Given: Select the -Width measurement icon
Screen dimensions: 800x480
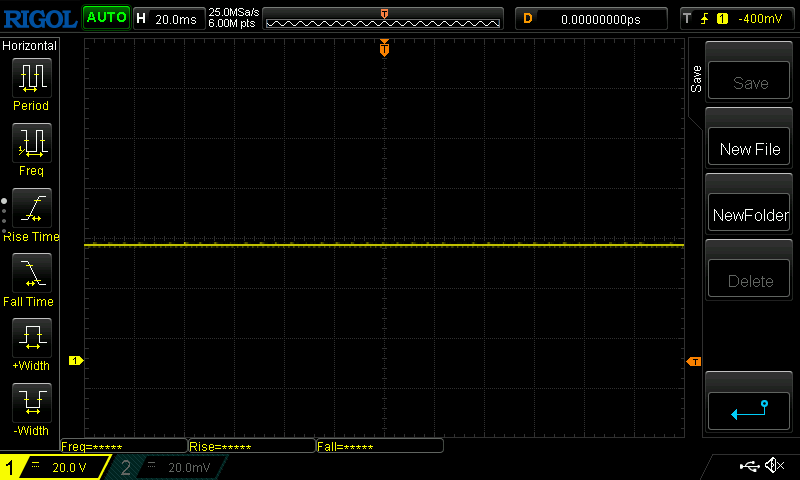Looking at the screenshot, I should (32, 402).
